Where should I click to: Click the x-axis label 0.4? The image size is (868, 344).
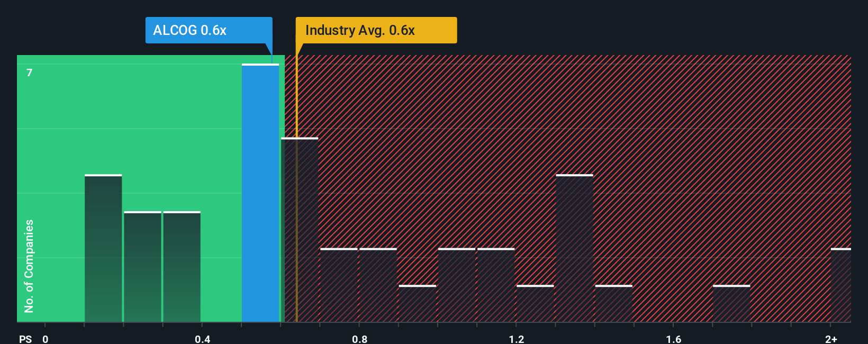coord(202,339)
